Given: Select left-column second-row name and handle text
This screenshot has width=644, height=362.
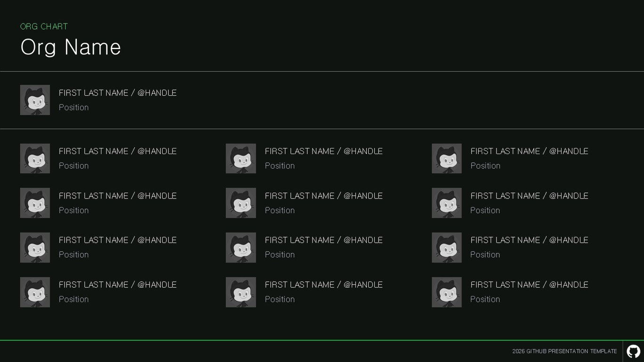Looking at the screenshot, I should (x=118, y=196).
